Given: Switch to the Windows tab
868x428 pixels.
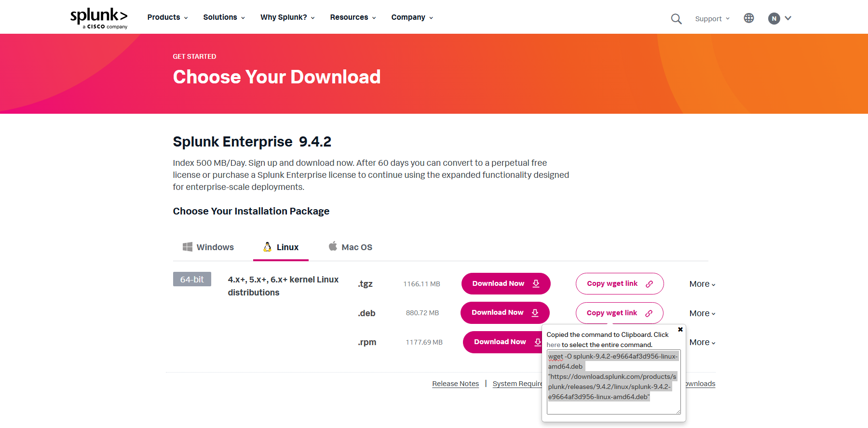Looking at the screenshot, I should point(208,247).
